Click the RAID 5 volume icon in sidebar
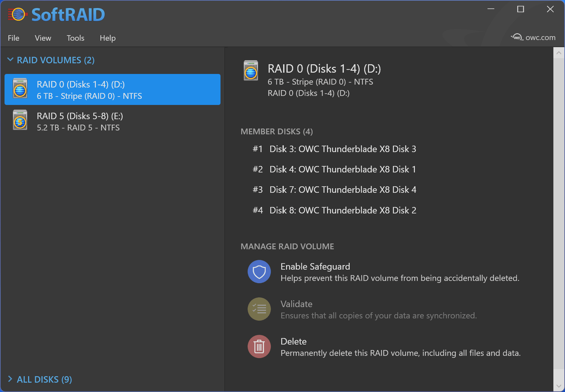 point(20,120)
